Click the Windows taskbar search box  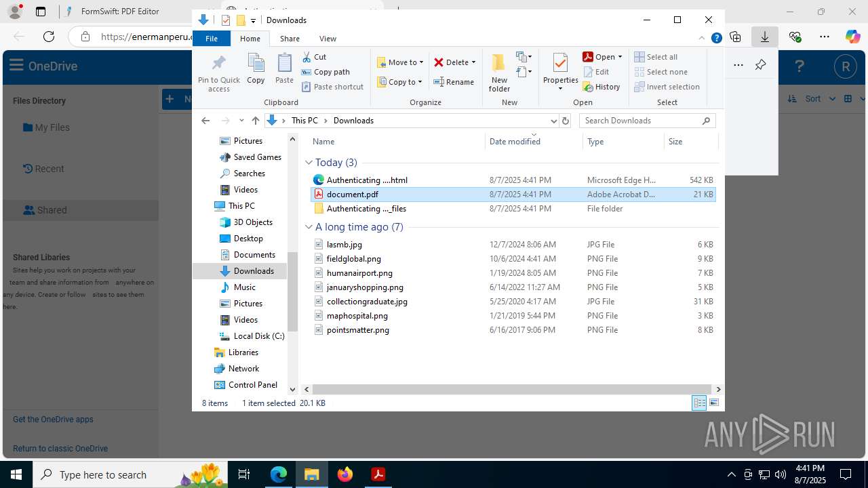(130, 474)
